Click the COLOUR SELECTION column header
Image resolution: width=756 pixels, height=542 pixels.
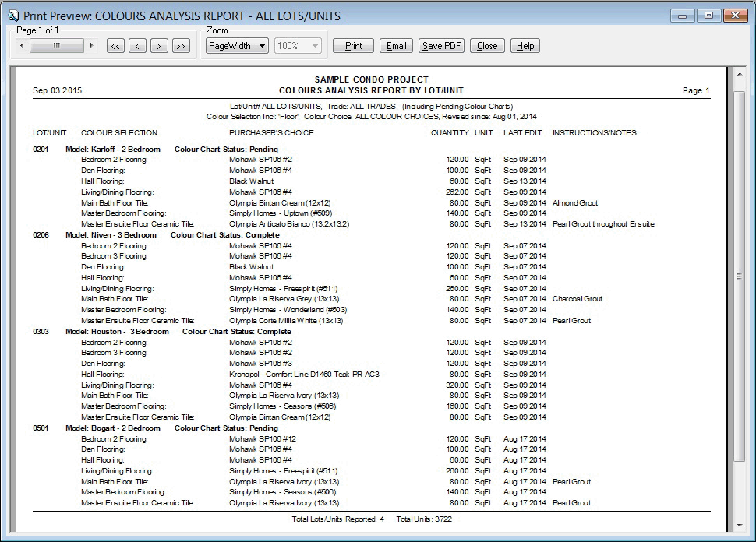click(x=119, y=133)
